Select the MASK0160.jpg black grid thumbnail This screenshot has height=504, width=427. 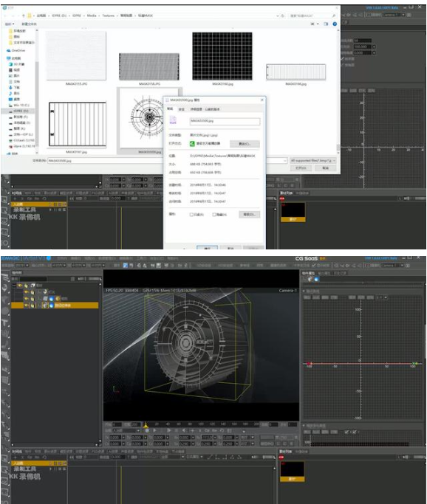(222, 56)
